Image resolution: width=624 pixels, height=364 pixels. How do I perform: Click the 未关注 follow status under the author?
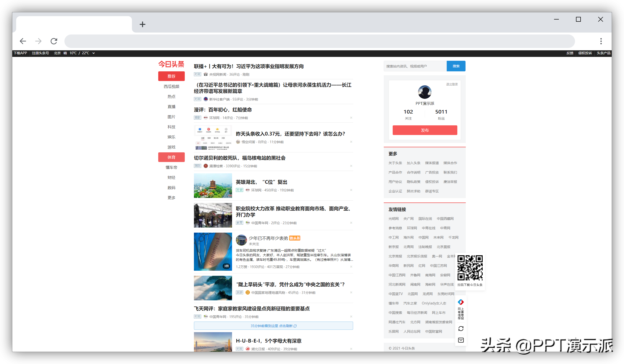coord(254,244)
